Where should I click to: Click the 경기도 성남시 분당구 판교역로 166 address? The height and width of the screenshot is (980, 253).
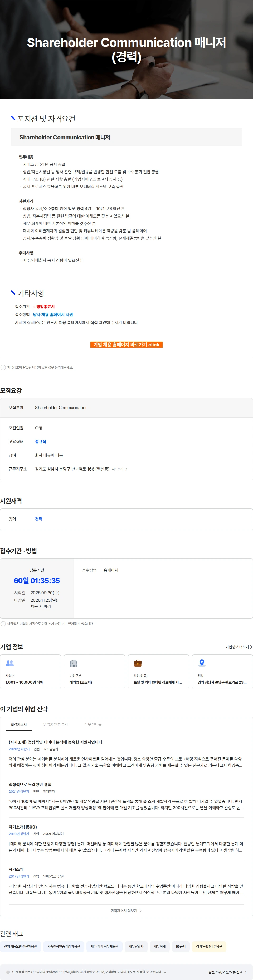coord(72,469)
